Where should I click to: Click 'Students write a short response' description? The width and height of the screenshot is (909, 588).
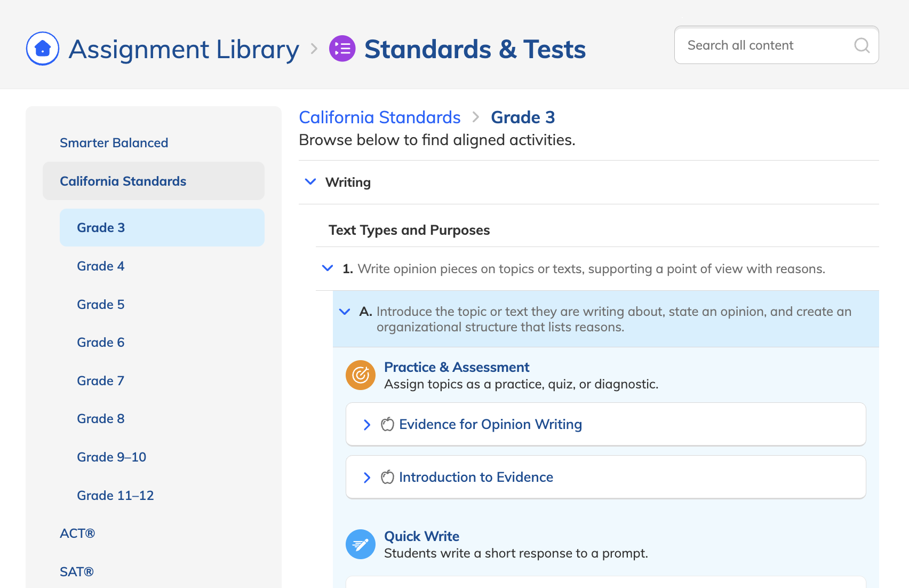click(x=516, y=553)
